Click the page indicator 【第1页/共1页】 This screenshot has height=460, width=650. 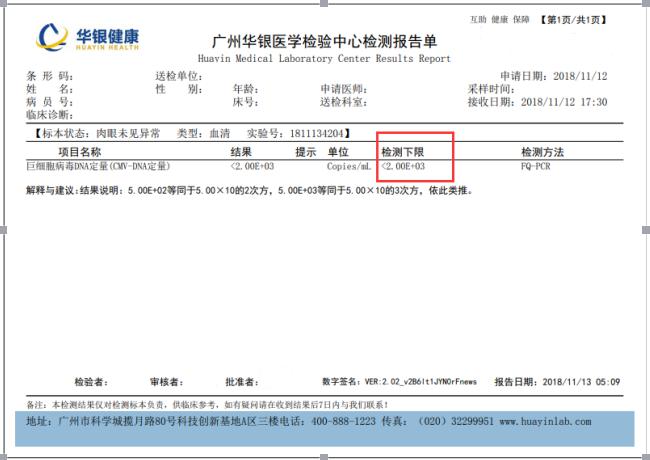click(573, 19)
